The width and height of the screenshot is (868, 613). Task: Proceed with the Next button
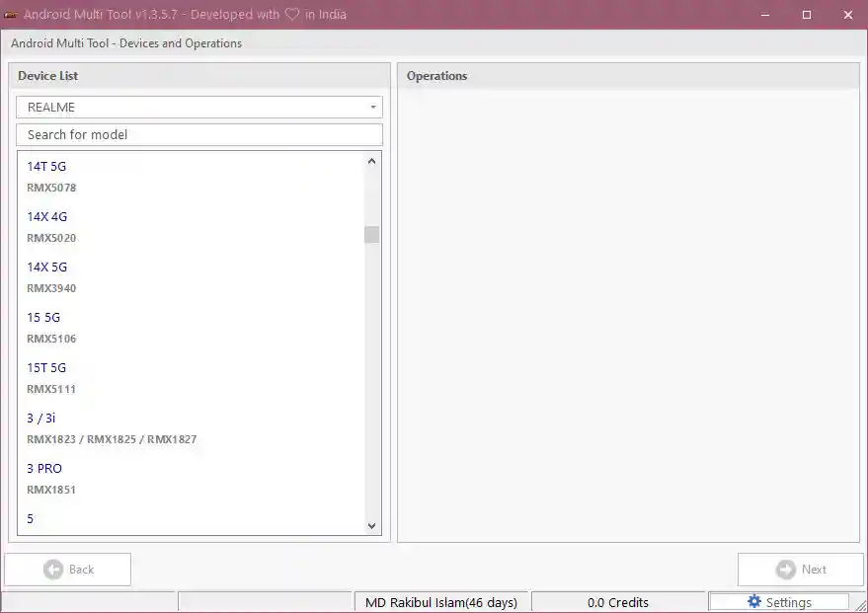point(801,570)
